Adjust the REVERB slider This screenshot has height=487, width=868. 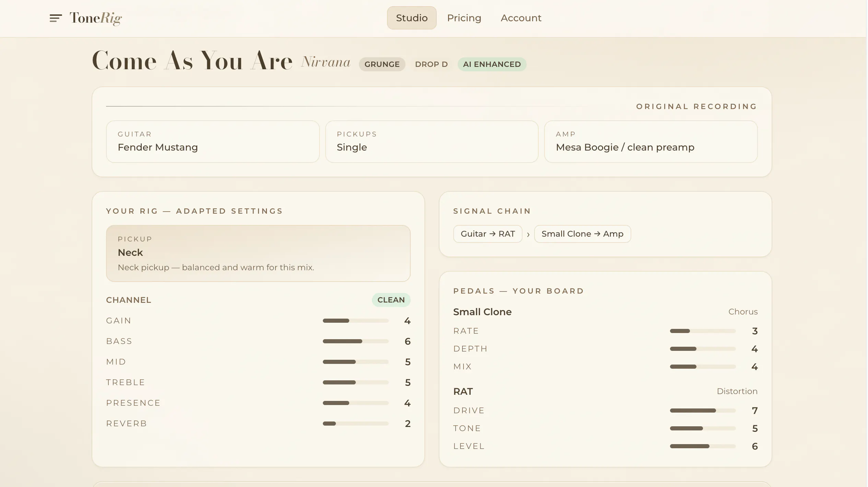356,424
